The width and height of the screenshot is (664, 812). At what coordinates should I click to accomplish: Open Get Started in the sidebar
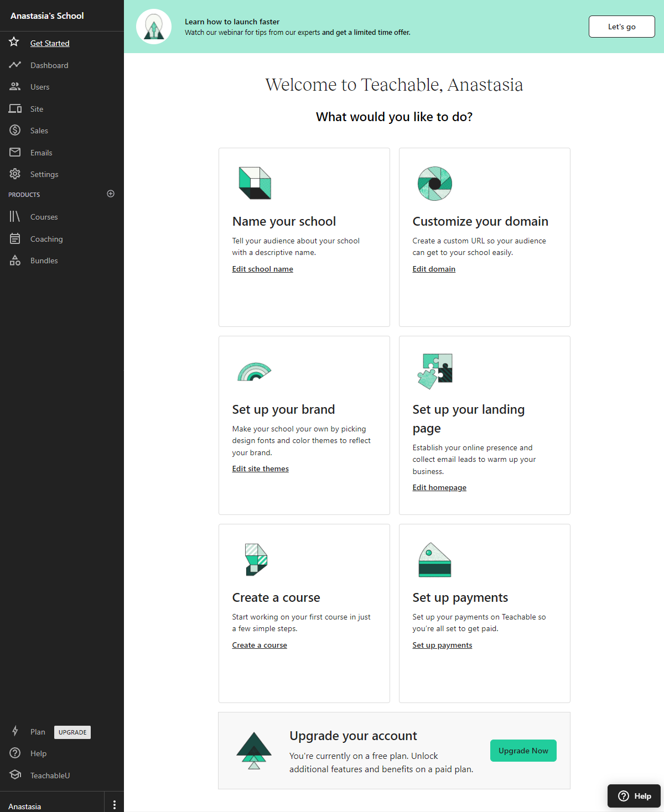tap(50, 43)
